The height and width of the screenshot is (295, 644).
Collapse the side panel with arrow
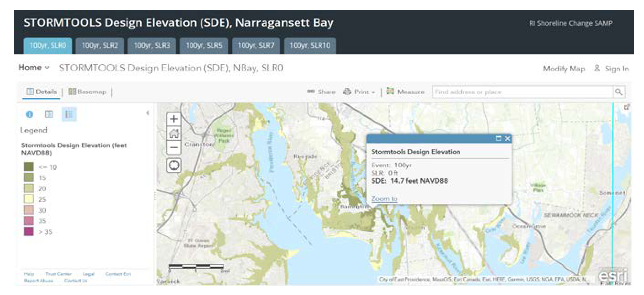point(148,113)
